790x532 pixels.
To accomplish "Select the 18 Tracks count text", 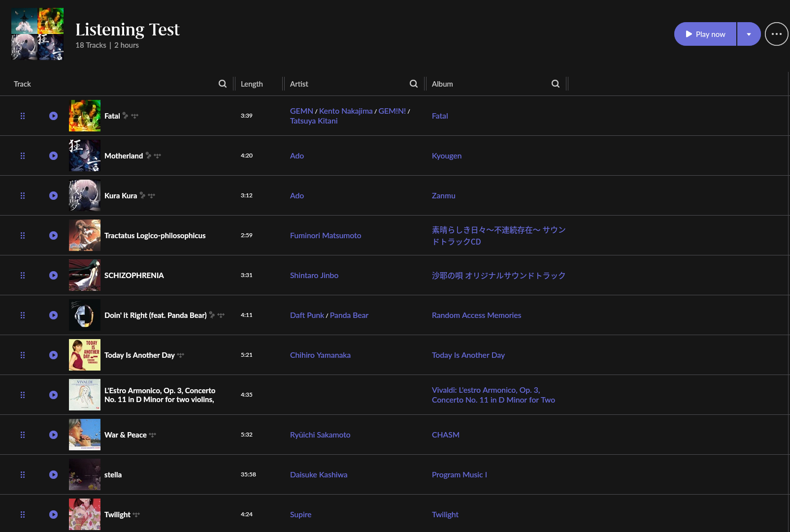I will [x=91, y=45].
